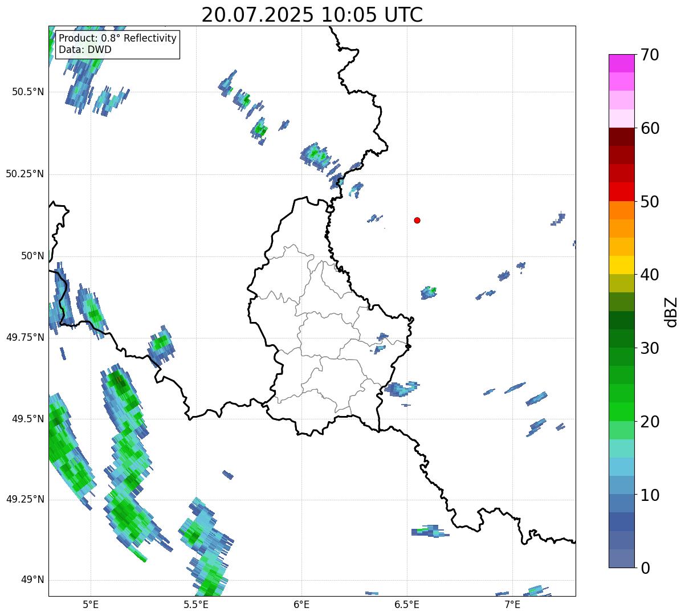The width and height of the screenshot is (685, 616).
Task: Click the "49°N" latitude label
Action: click(32, 580)
